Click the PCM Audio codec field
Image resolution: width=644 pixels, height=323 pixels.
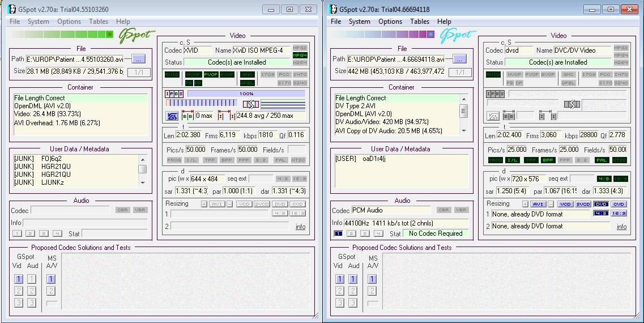tap(391, 210)
